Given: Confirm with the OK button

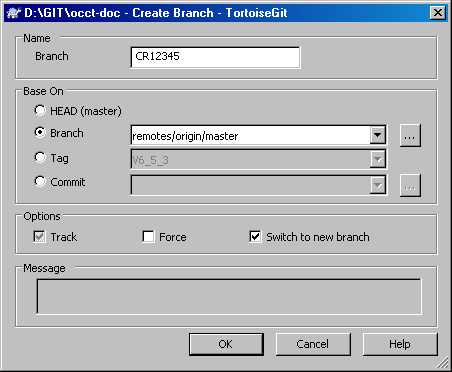Looking at the screenshot, I should pyautogui.click(x=226, y=344).
